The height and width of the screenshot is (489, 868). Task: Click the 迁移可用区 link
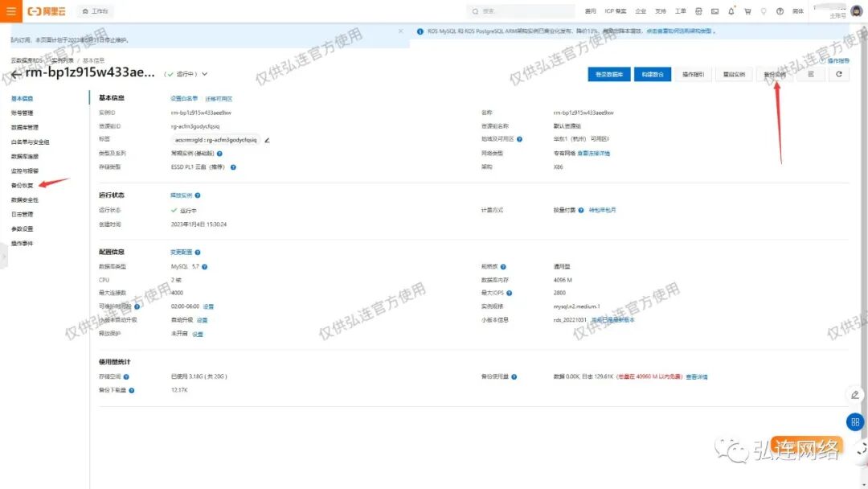(219, 99)
